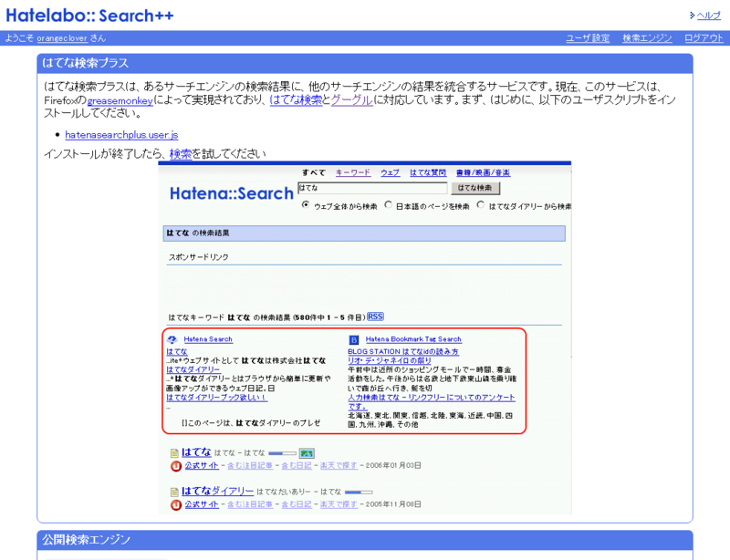Click the relevance meter bar next to はてな
This screenshot has height=560, width=730.
click(x=282, y=451)
